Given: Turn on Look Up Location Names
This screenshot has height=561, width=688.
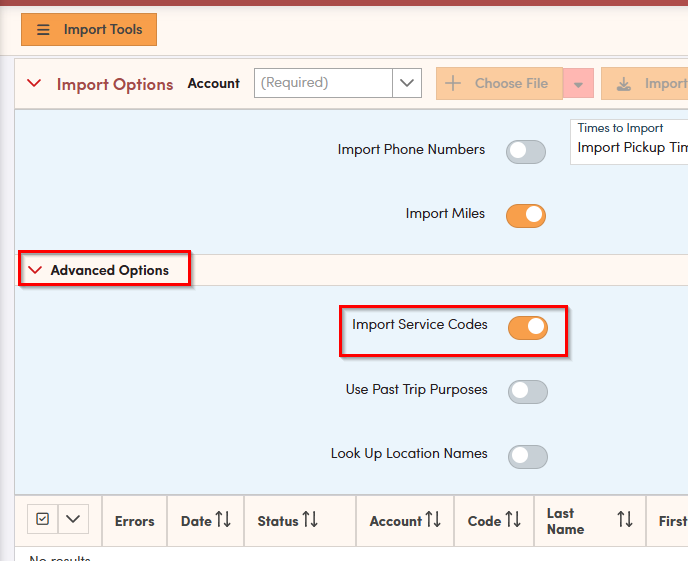Looking at the screenshot, I should pos(528,456).
